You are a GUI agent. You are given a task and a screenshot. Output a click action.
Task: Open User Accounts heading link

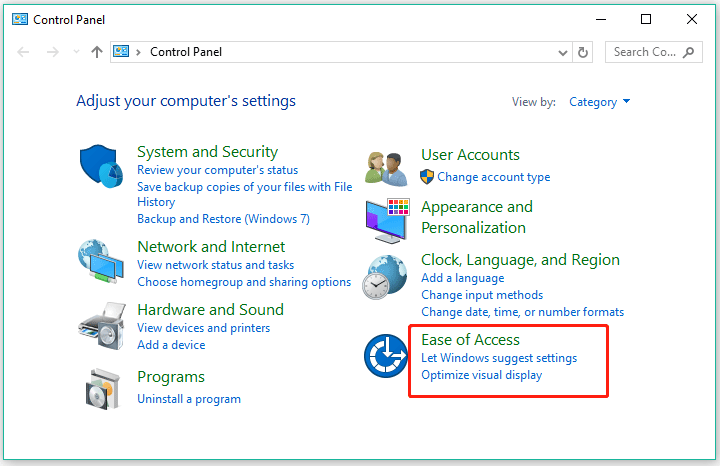(471, 155)
